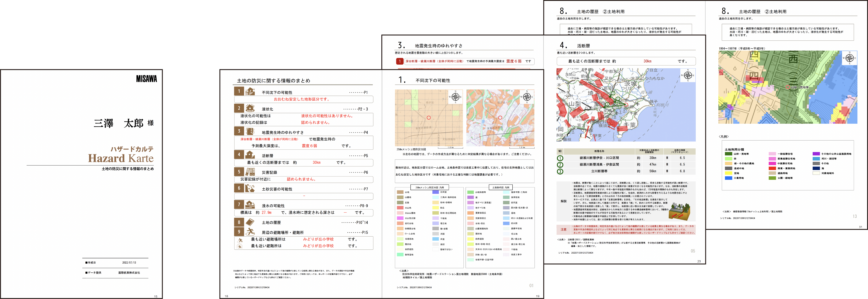Click 周辺の避難場所・避難所 heading
The height and width of the screenshot is (299, 868).
point(283,233)
